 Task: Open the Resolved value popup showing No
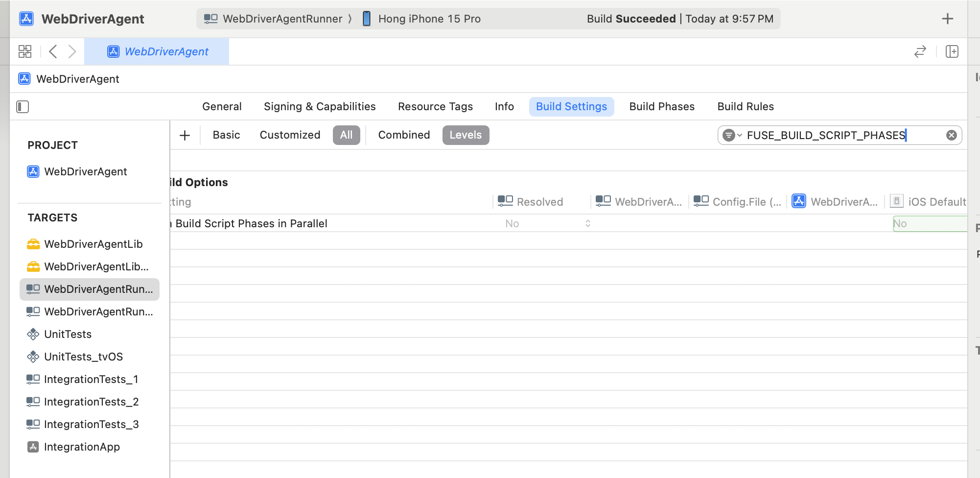click(548, 223)
